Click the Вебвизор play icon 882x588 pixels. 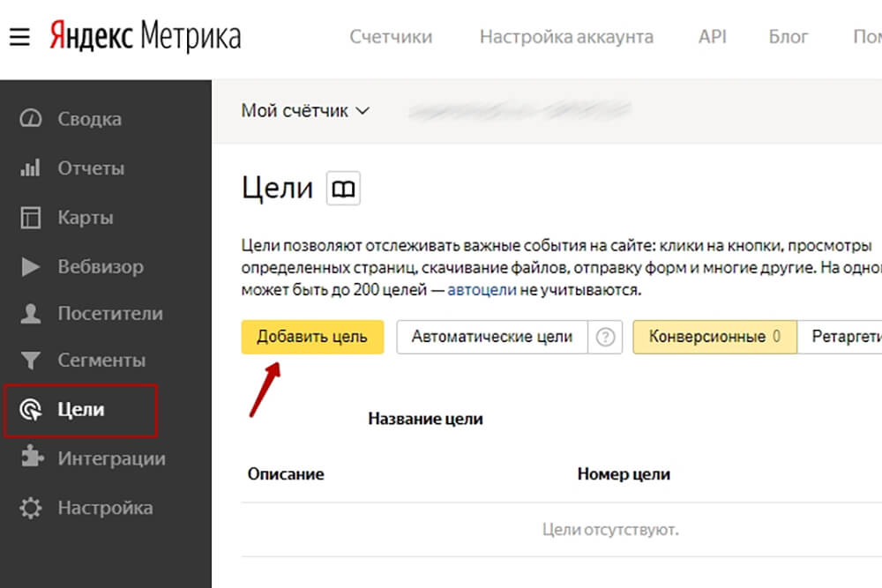click(30, 266)
